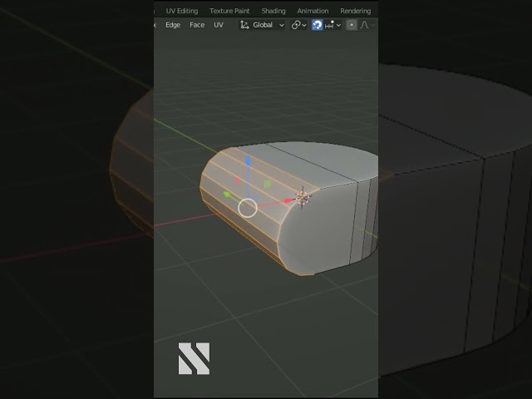Click the green plane handle of gizmo
532x399 pixels.
(x=268, y=184)
